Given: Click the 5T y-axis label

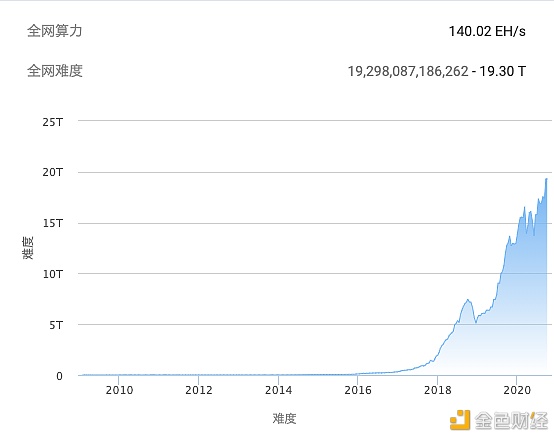Looking at the screenshot, I should click(x=56, y=325).
